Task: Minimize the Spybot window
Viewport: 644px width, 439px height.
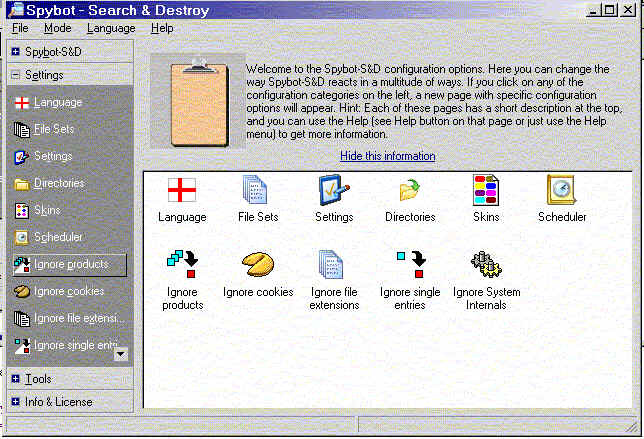Action: 593,10
